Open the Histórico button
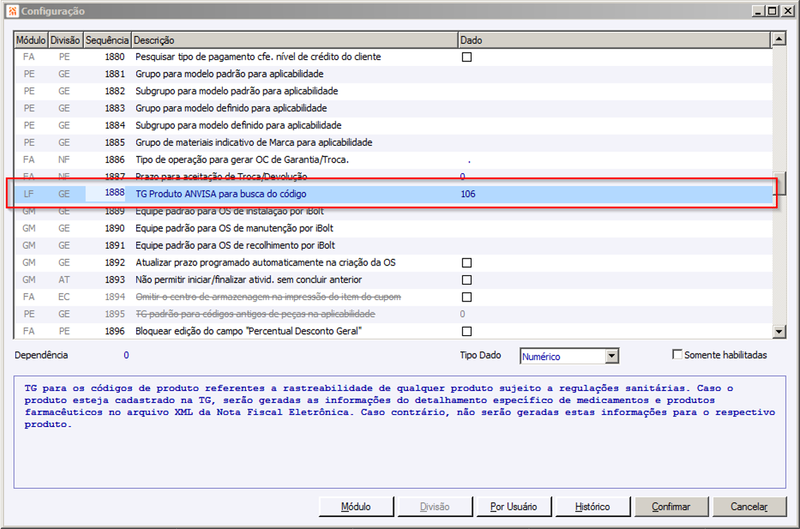This screenshot has height=529, width=800. 592,507
